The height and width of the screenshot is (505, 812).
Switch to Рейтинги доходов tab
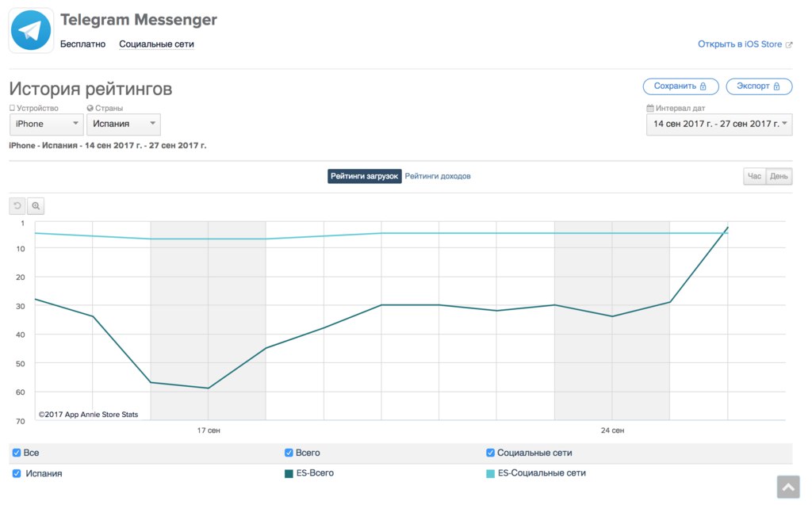point(438,176)
